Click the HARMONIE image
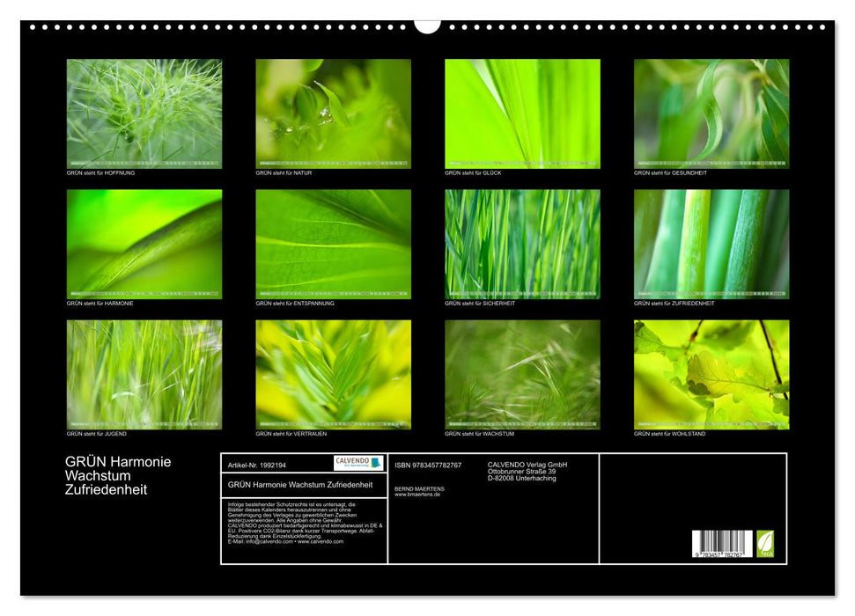 144,244
